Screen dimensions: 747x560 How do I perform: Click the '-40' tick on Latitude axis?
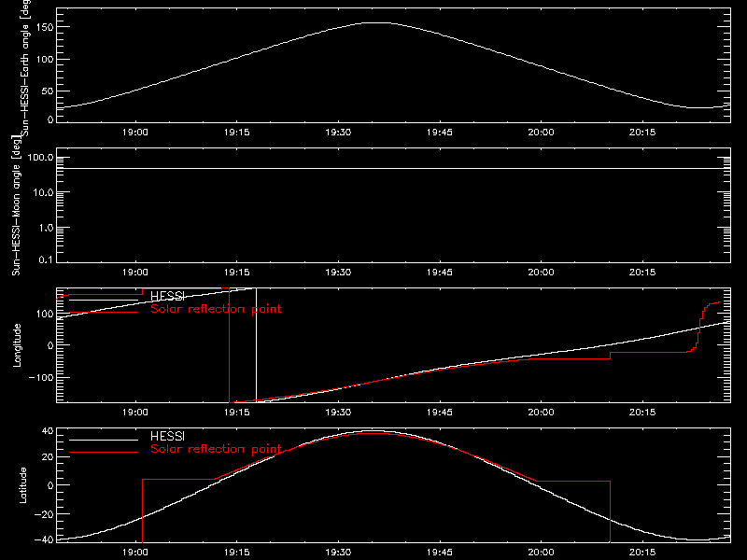pos(44,539)
